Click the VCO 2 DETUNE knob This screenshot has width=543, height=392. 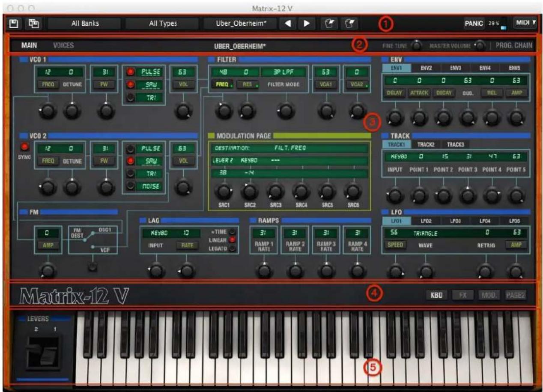point(72,187)
